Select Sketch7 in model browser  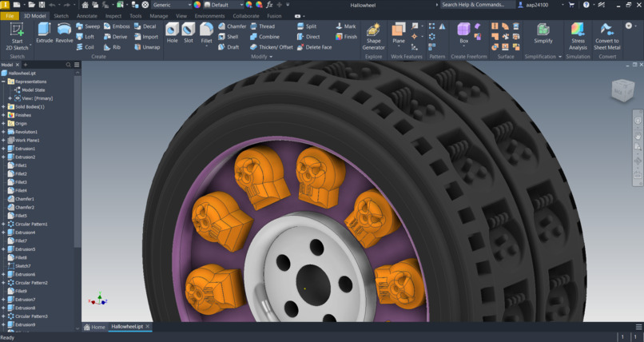pyautogui.click(x=22, y=266)
